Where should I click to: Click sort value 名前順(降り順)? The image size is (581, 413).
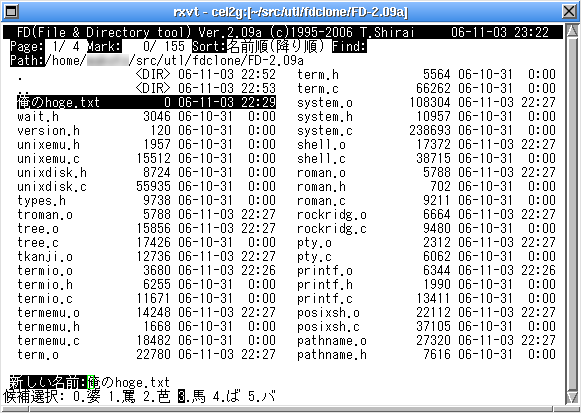pyautogui.click(x=276, y=46)
